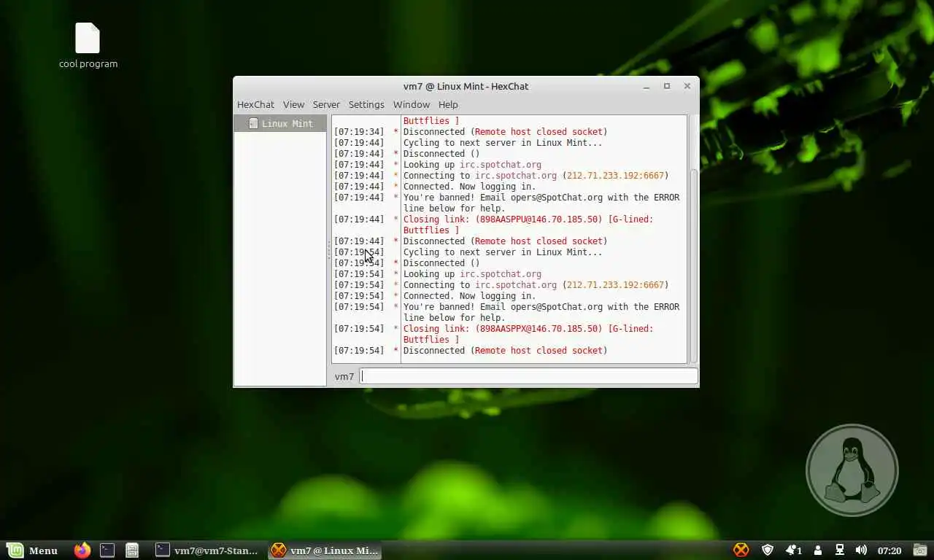Image resolution: width=934 pixels, height=560 pixels.
Task: Click the vm7 nickname button
Action: 344,376
